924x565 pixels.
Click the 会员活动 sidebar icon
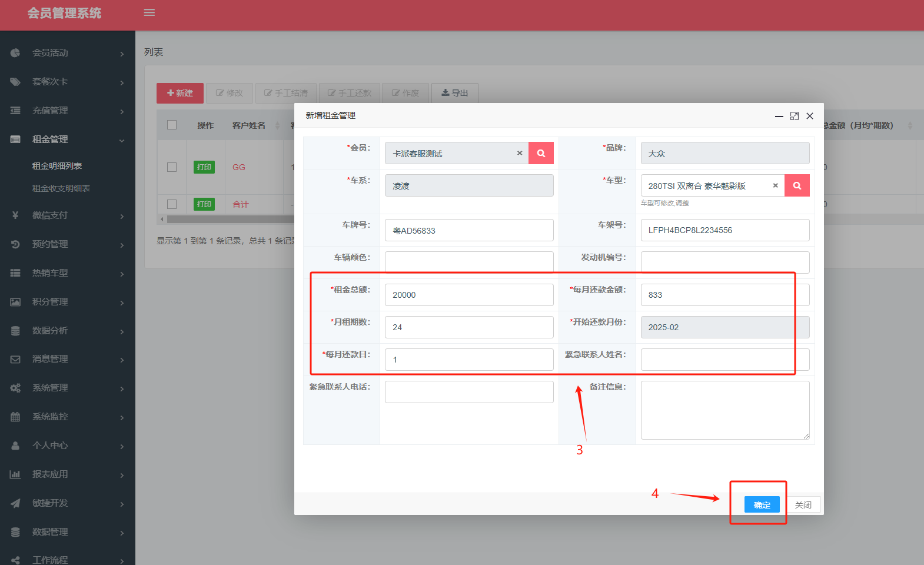[15, 53]
